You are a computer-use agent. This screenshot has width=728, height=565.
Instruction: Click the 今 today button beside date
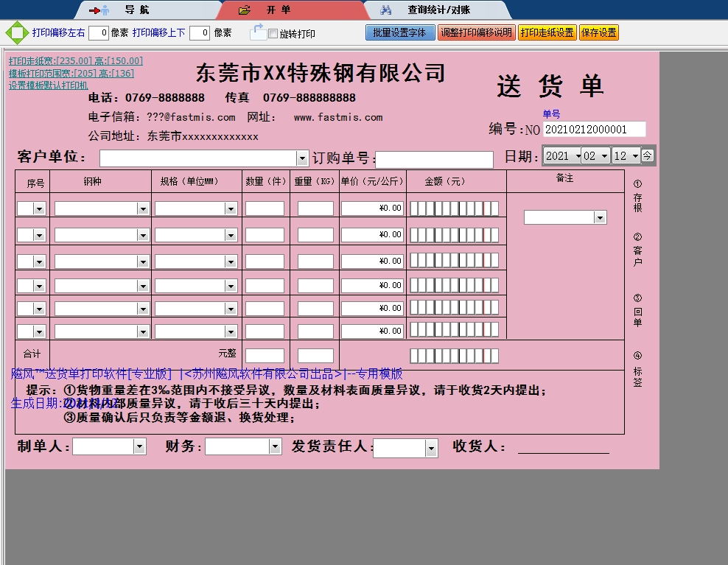[x=647, y=155]
